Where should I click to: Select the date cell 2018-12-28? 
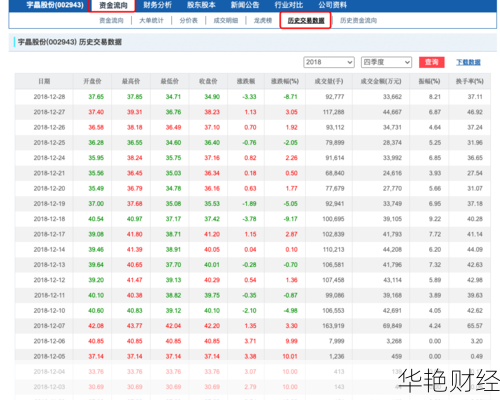49,97
